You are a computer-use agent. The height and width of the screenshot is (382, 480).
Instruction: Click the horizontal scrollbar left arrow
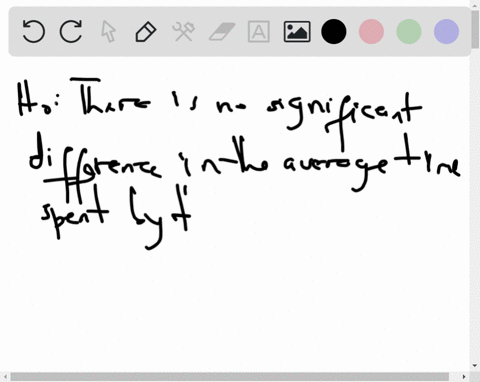tap(5, 377)
